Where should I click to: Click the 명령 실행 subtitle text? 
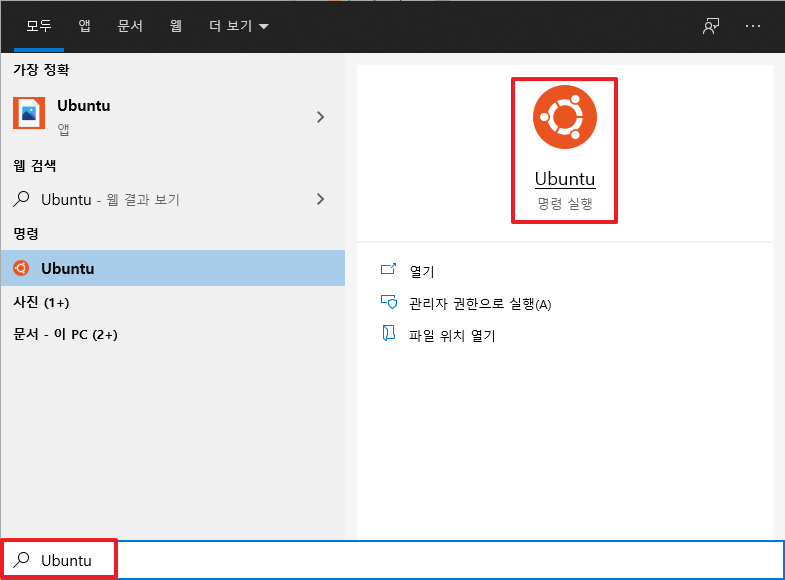[x=565, y=204]
